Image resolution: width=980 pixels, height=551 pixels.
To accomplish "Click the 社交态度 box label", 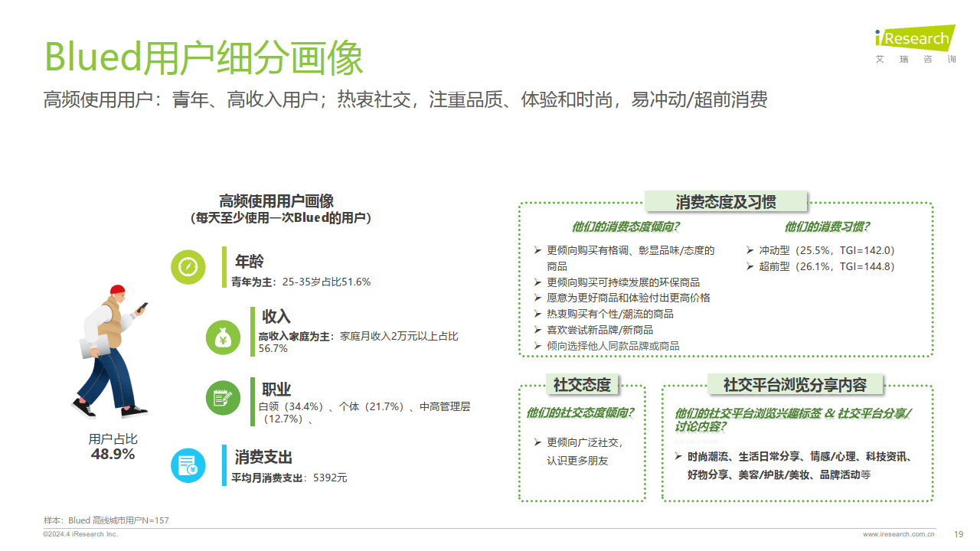I will pos(582,384).
